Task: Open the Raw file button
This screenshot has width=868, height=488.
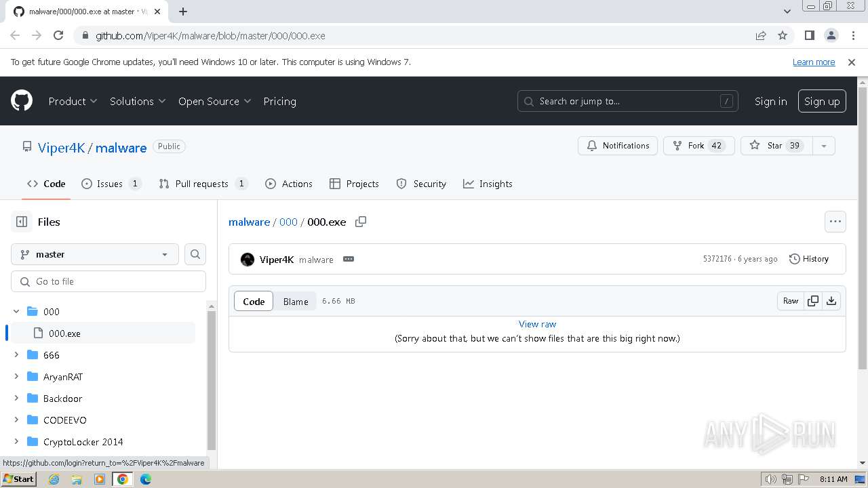Action: pyautogui.click(x=791, y=301)
